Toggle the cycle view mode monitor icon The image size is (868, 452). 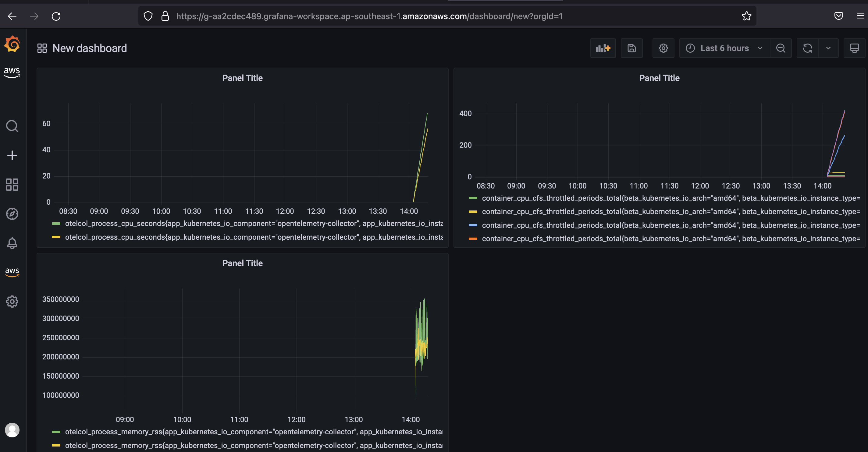(x=854, y=48)
